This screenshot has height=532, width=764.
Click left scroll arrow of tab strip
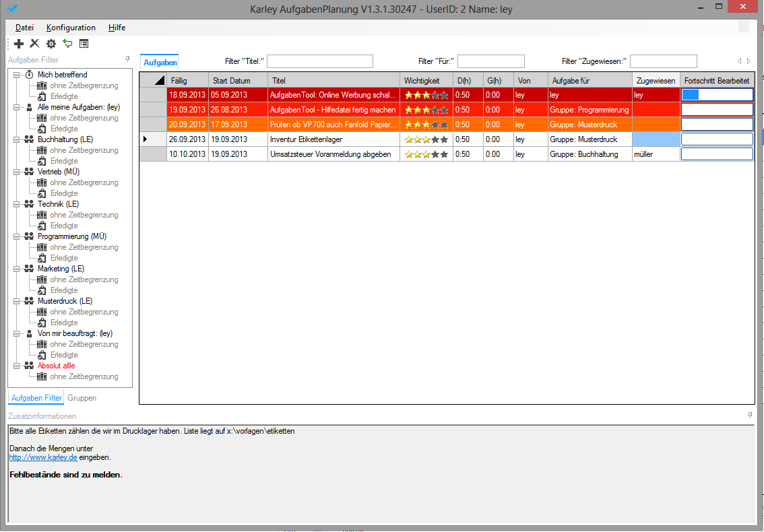point(740,61)
